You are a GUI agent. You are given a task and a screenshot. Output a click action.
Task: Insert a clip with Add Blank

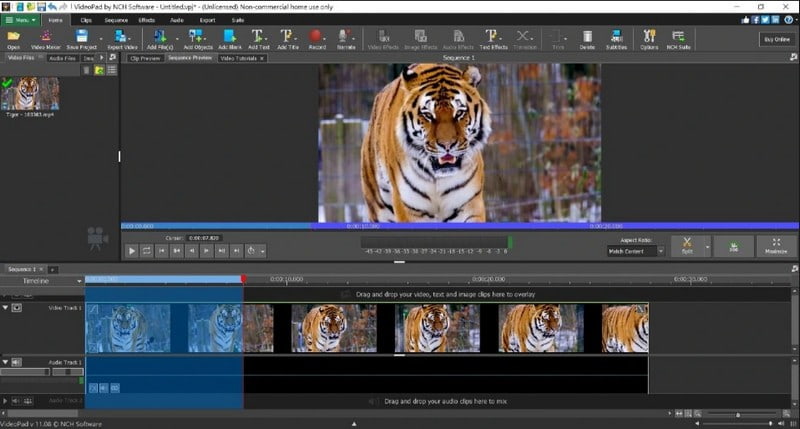click(230, 39)
